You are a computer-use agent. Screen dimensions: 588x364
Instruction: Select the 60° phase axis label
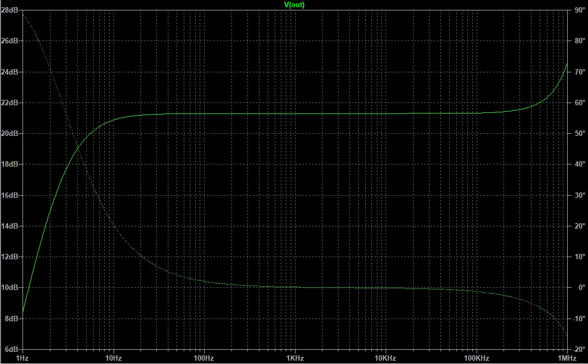[x=579, y=103]
